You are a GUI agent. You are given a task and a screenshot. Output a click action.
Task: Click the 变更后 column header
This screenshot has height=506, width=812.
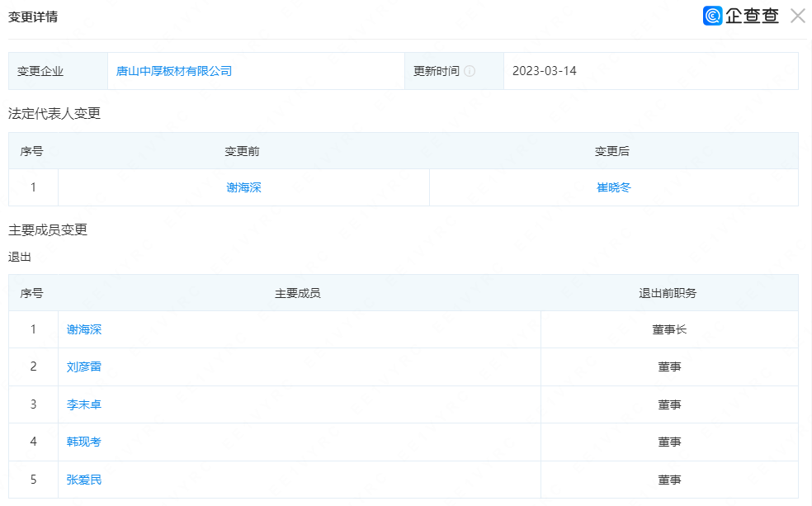[x=612, y=151]
